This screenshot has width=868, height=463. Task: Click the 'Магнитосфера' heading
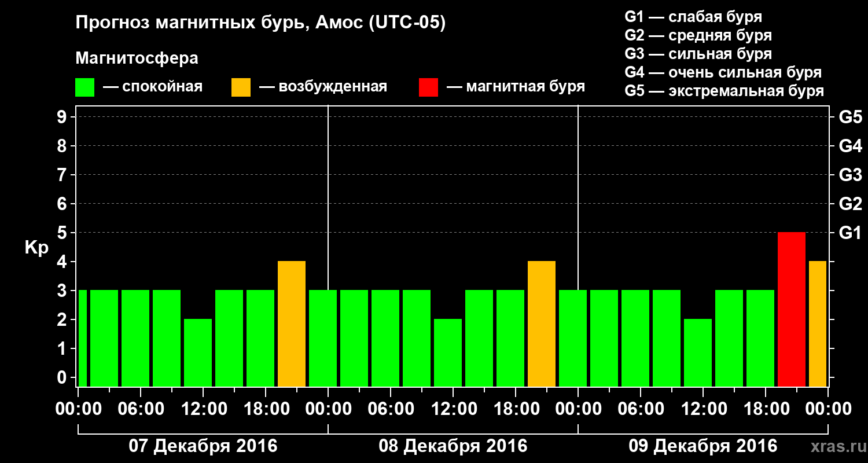coord(137,58)
